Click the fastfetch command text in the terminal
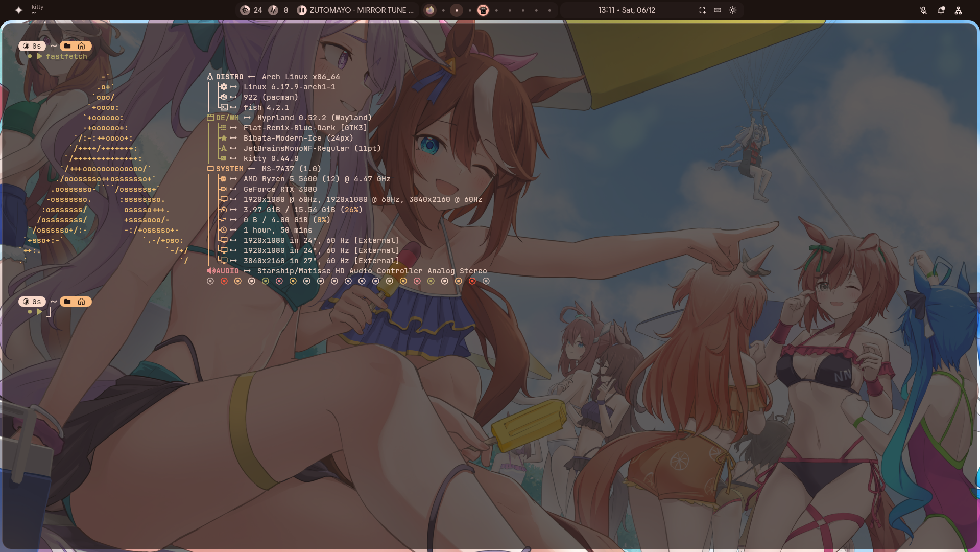 66,56
